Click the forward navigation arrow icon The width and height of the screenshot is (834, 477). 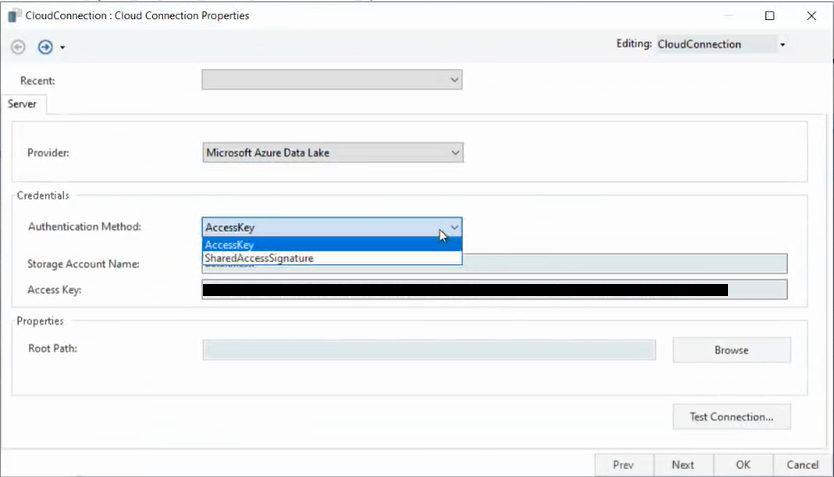click(x=45, y=47)
